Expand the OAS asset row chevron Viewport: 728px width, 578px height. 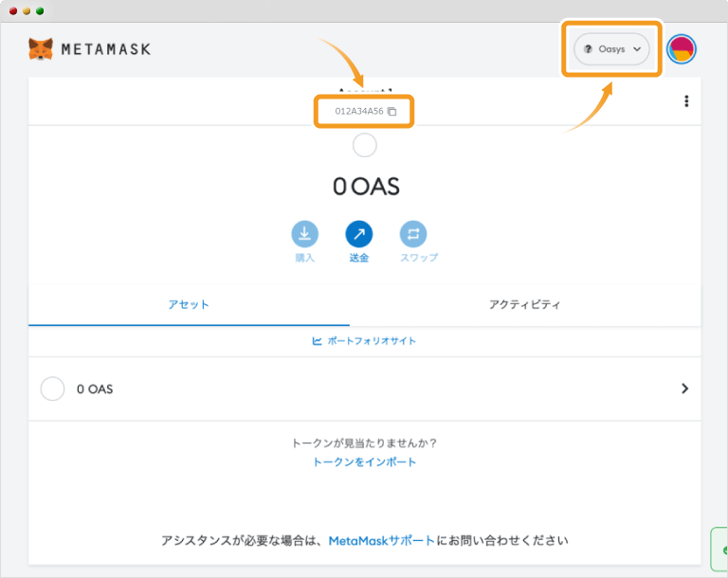[x=684, y=388]
